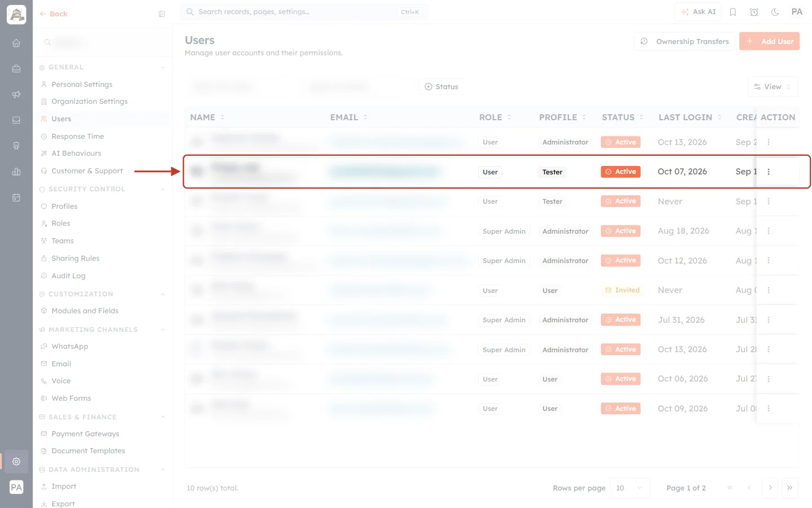812x508 pixels.
Task: Open the calendar icon in the left rail
Action: (x=16, y=198)
